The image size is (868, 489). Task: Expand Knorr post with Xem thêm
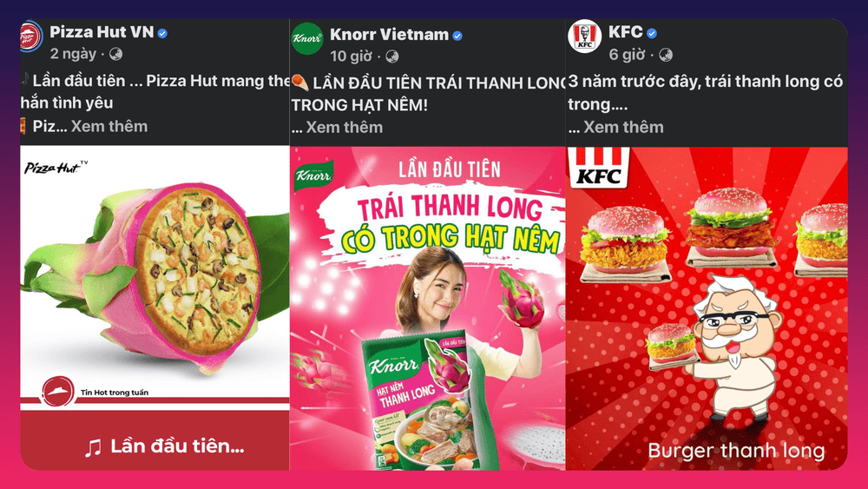click(x=345, y=128)
